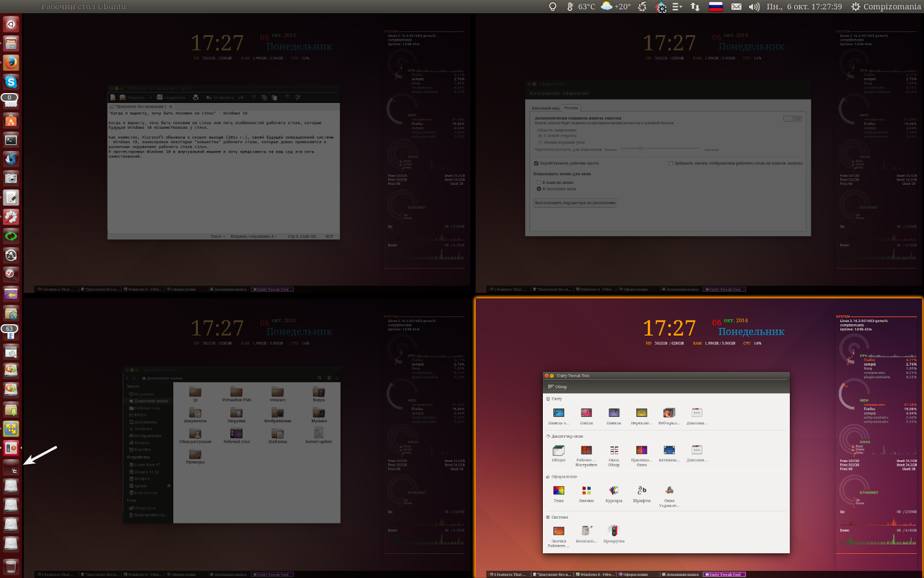Open 'Ширина табуляции: 8' dropdown in gedit
This screenshot has width=924, height=578.
(254, 236)
